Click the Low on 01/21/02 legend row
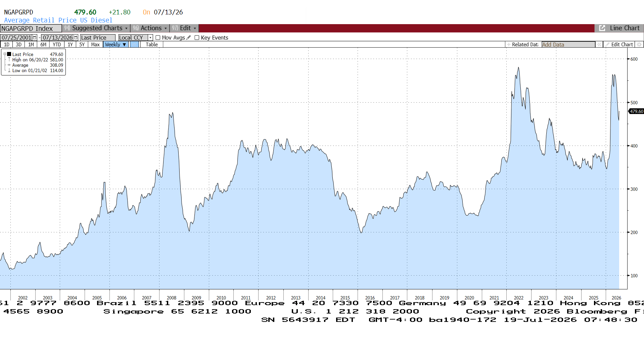Viewport: 644px width, 337px height. click(36, 70)
